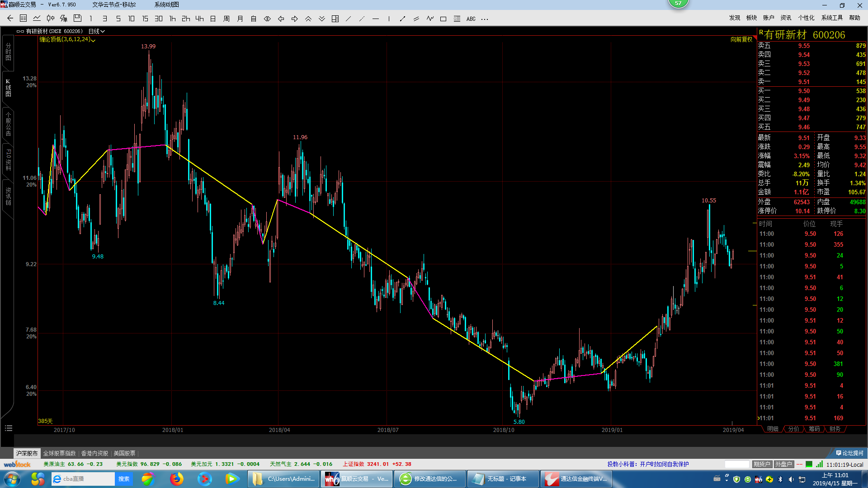Click the zigzag wave line tool
The height and width of the screenshot is (488, 868).
[x=429, y=19]
